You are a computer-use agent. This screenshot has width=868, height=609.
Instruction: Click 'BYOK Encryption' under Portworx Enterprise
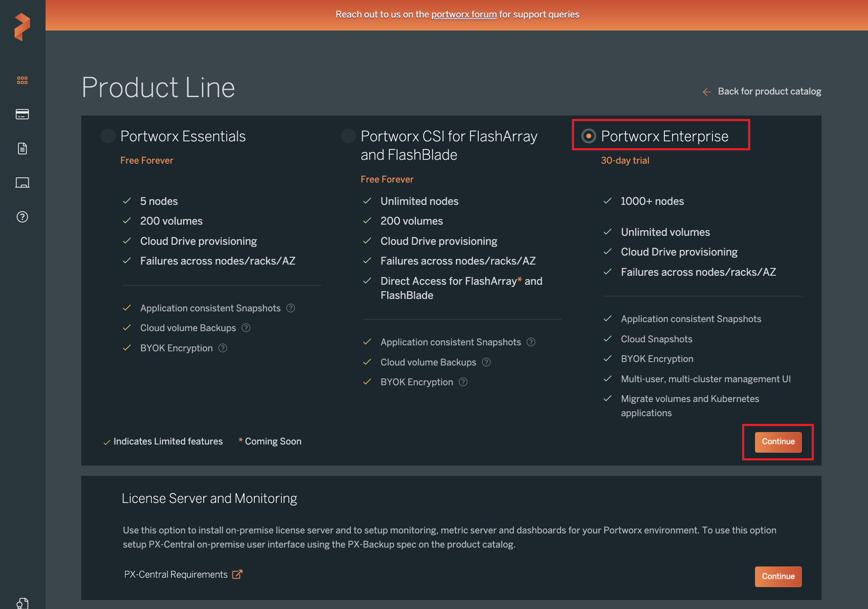pos(657,359)
